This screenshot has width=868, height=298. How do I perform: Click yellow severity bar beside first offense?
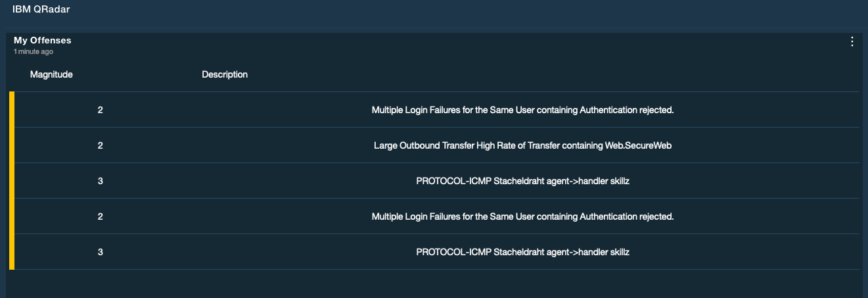tap(12, 110)
